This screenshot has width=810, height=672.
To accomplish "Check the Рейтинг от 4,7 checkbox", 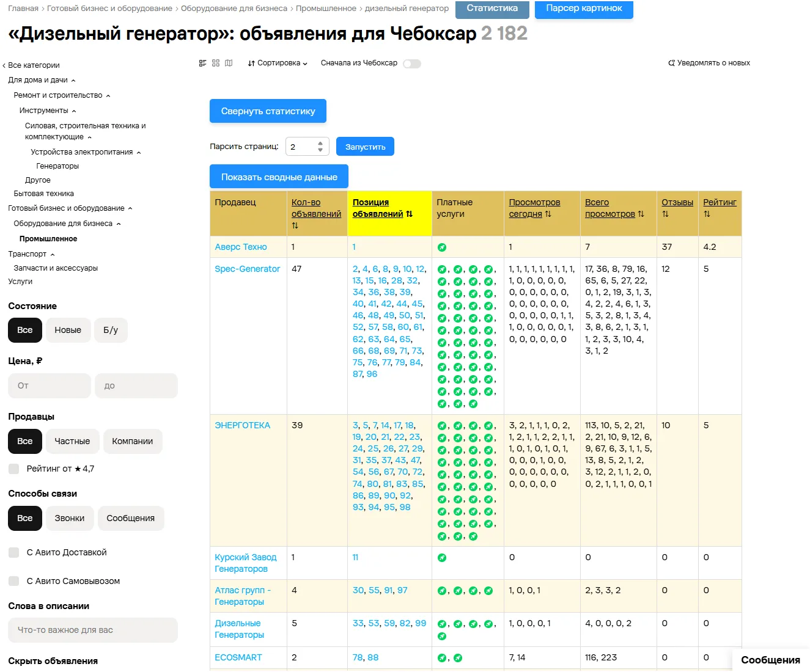I will click(x=13, y=469).
